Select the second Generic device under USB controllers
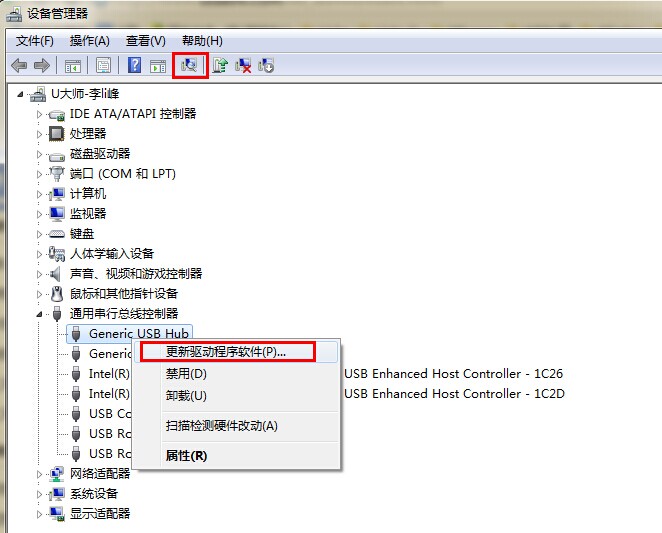Viewport: 662px width, 533px height. pyautogui.click(x=110, y=354)
